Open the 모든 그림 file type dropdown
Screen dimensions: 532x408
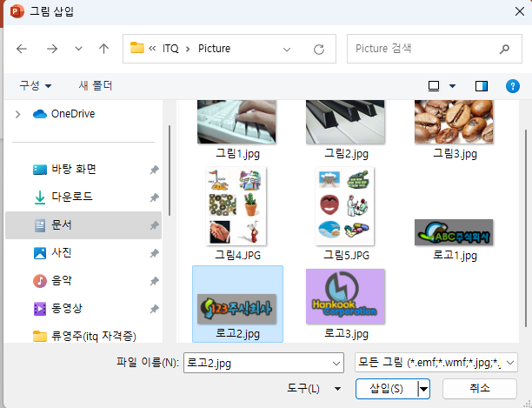(436, 363)
